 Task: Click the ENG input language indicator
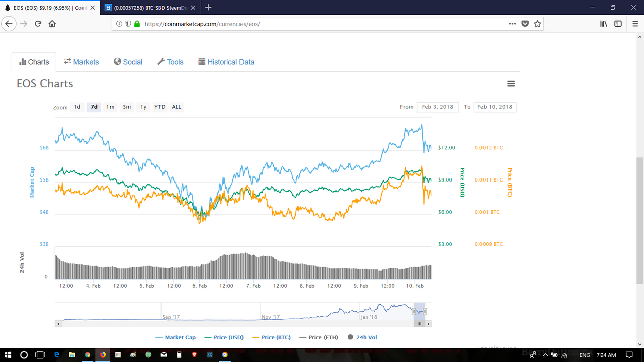point(585,355)
